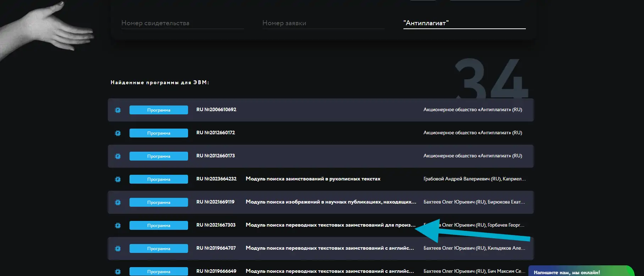Click the chip icon beside RU №2021669119
Viewport: 644px width, 276px height.
point(118,202)
